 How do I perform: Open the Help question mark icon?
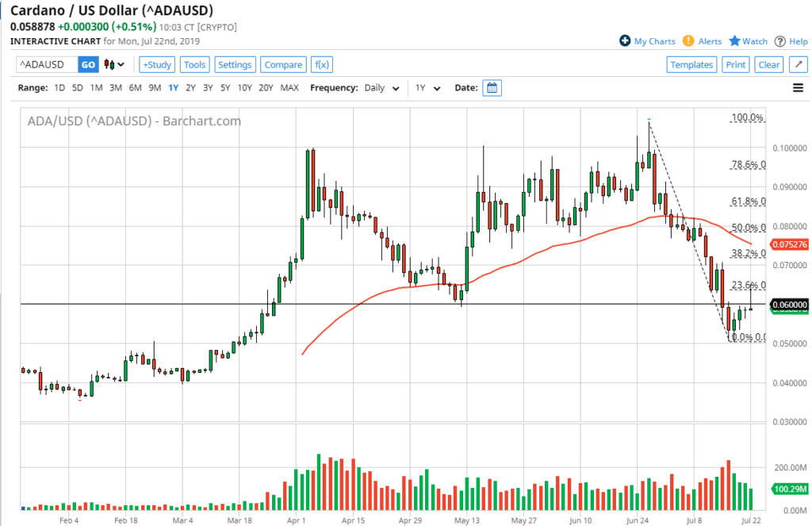pyautogui.click(x=780, y=41)
